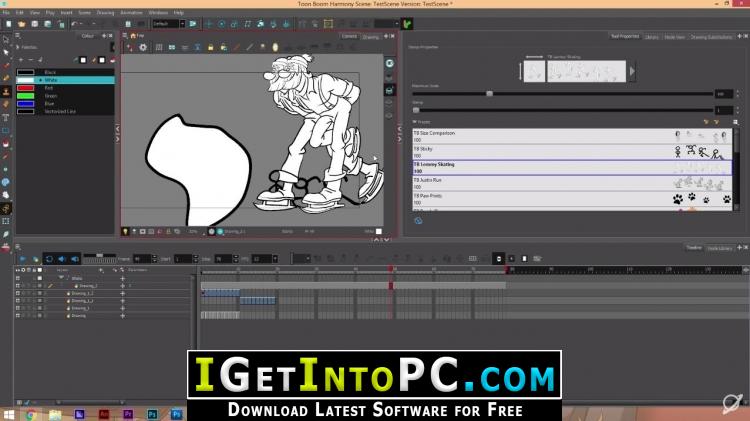Open the presets list menu icon
The width and height of the screenshot is (750, 421).
tap(735, 122)
